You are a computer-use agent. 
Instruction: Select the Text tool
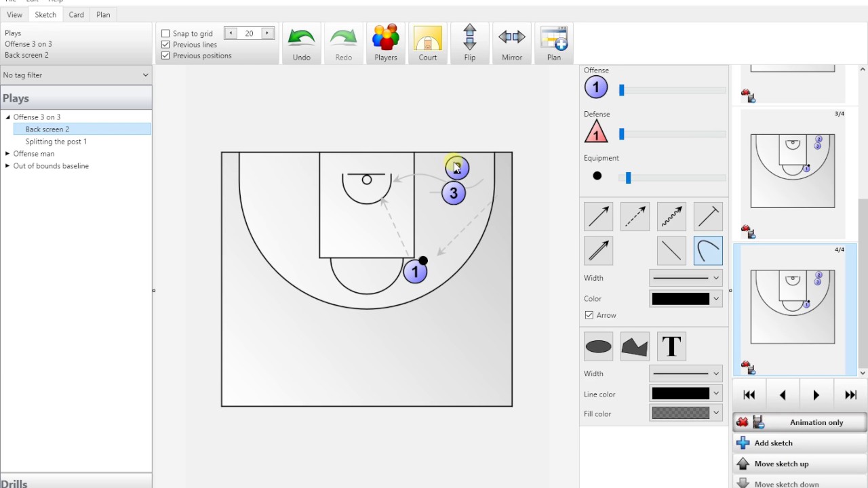671,346
